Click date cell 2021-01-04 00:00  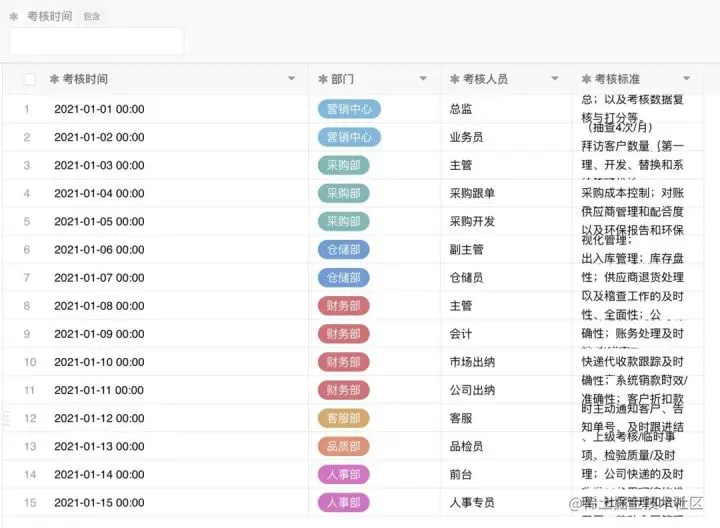tap(99, 193)
